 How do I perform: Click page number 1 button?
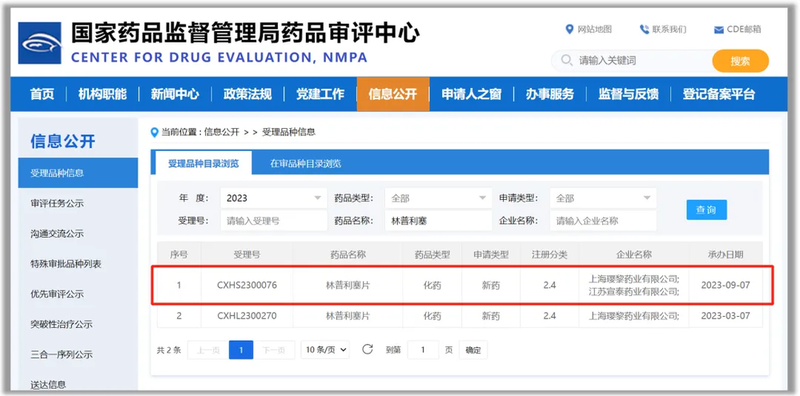(241, 350)
